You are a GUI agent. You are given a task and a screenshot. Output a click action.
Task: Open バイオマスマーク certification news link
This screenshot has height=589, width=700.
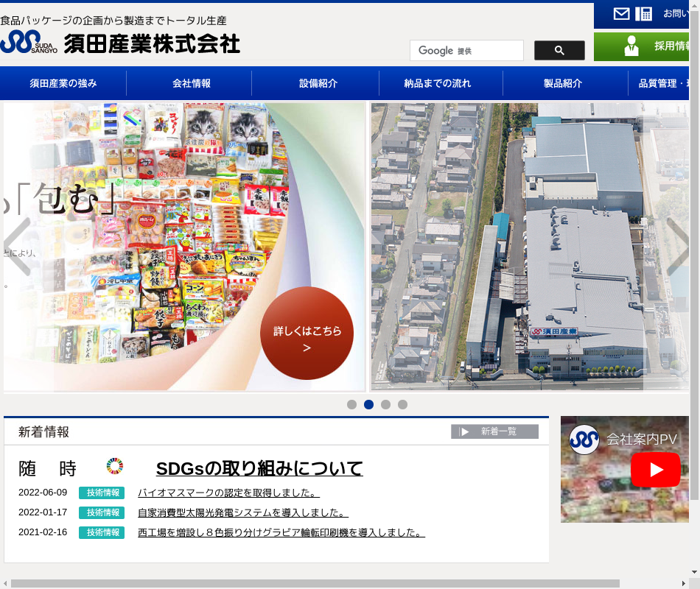tap(228, 493)
